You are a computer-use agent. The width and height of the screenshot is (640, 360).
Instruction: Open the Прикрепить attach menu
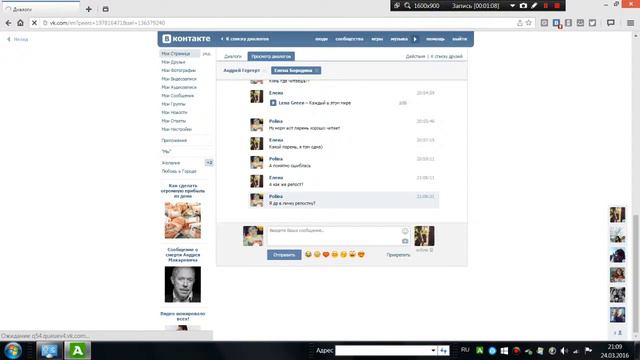tap(398, 255)
